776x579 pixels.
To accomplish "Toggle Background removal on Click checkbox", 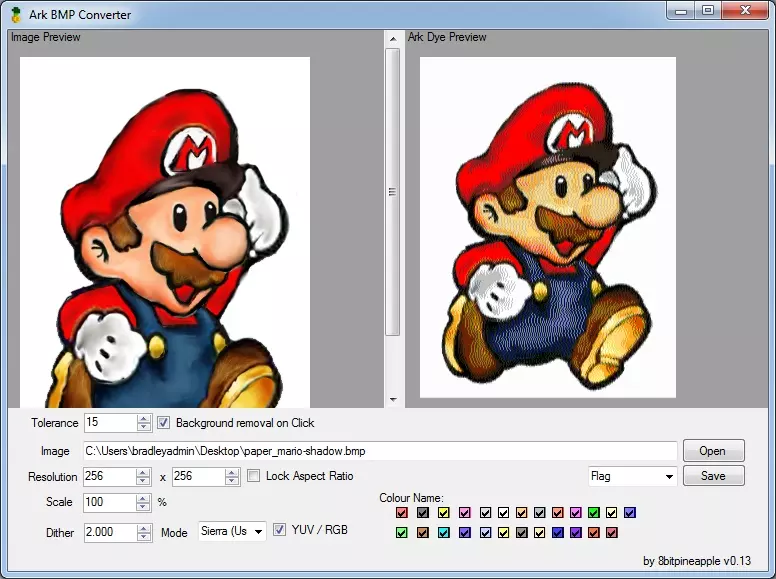I will 165,423.
